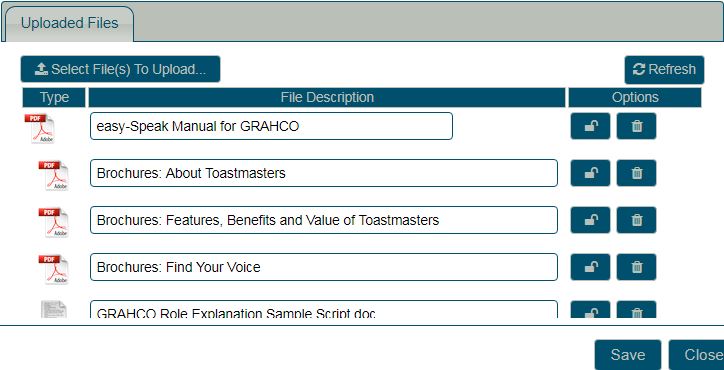Edit the Brochures: Find Your Voice description

324,267
